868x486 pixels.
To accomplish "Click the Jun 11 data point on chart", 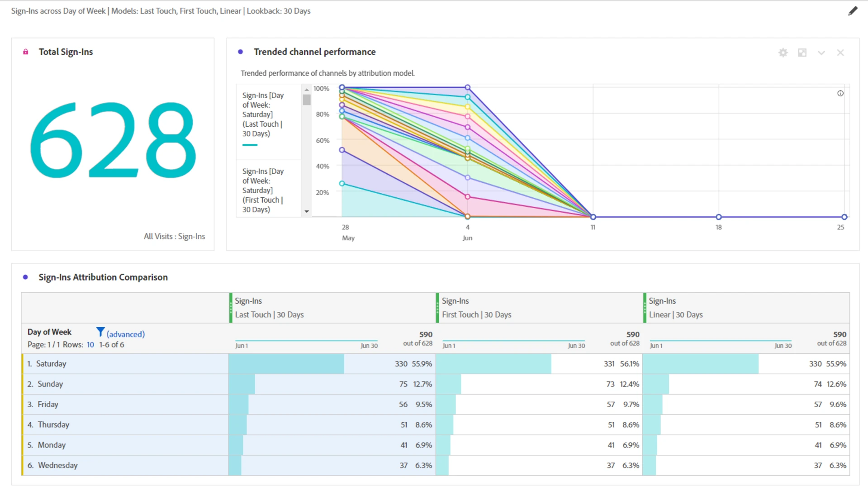I will point(593,217).
